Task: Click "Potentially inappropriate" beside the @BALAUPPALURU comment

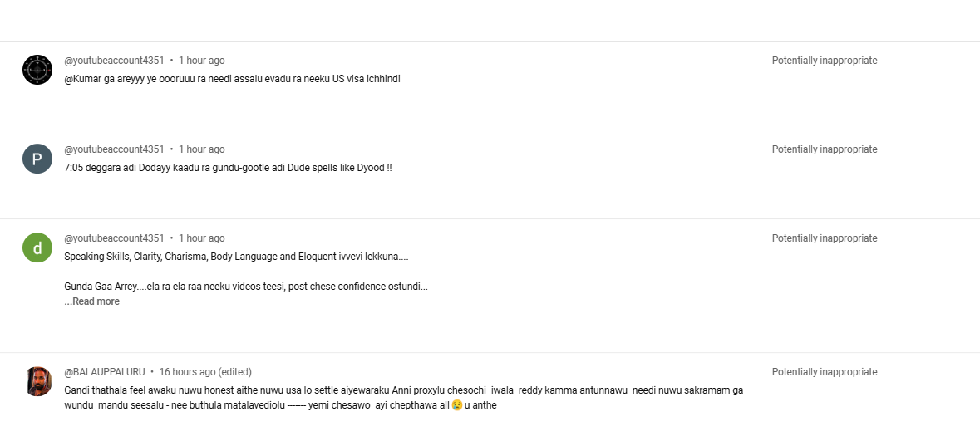Action: click(x=824, y=372)
